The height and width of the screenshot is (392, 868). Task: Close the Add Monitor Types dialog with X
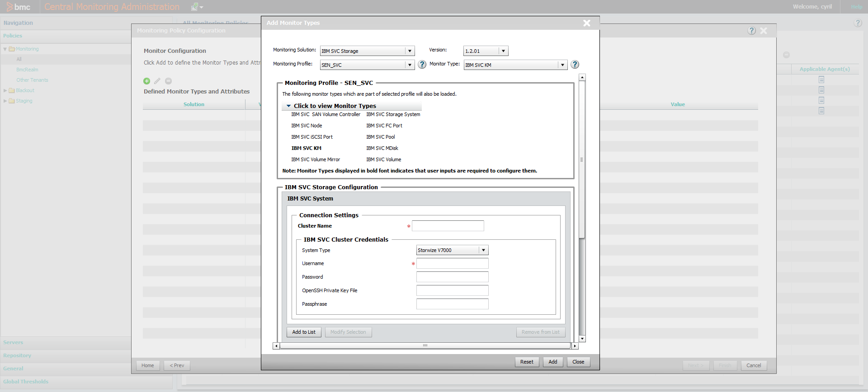[x=587, y=23]
